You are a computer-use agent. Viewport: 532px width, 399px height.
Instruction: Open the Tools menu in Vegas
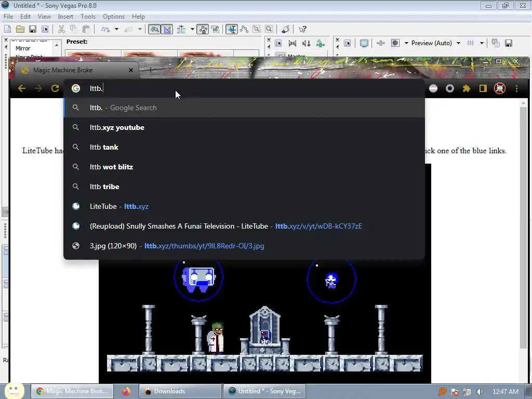click(88, 16)
